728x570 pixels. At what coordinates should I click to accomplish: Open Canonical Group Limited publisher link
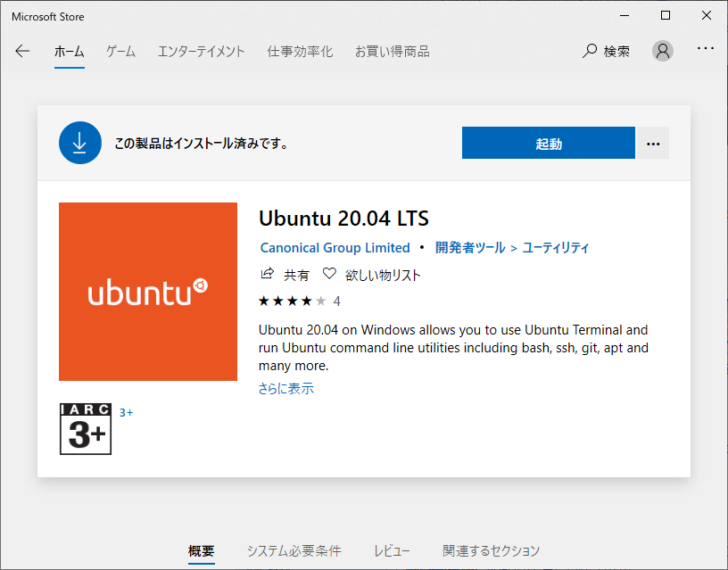point(335,248)
